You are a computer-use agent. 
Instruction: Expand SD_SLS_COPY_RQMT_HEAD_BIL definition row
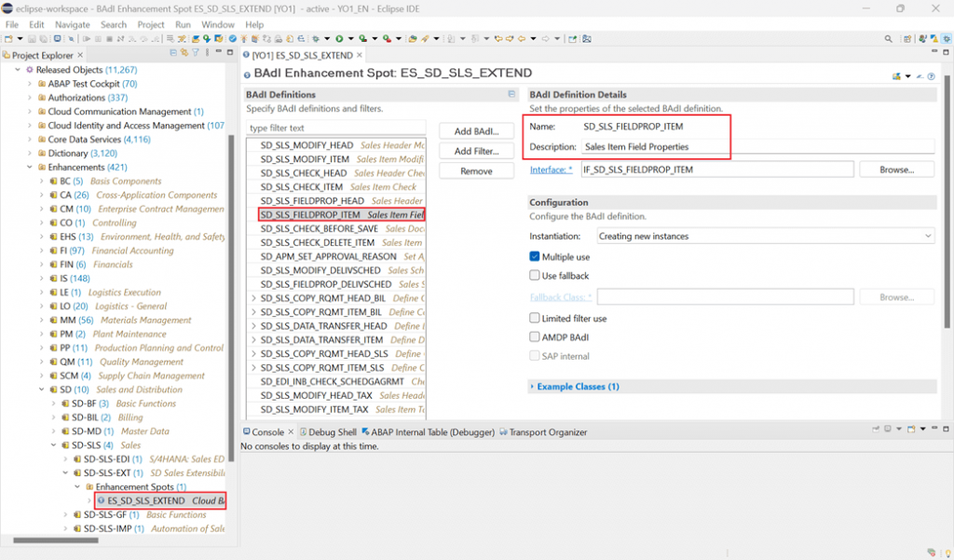(x=253, y=298)
